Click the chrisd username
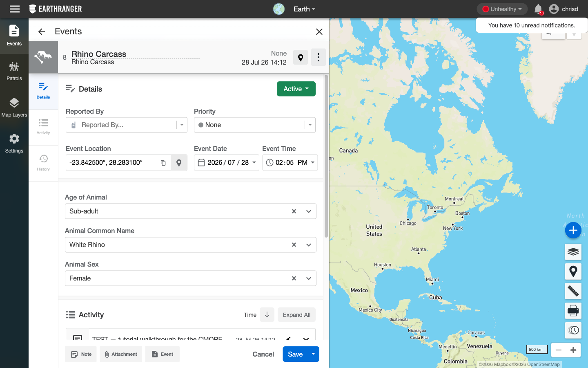Screen dimensions: 588x368 (570, 9)
